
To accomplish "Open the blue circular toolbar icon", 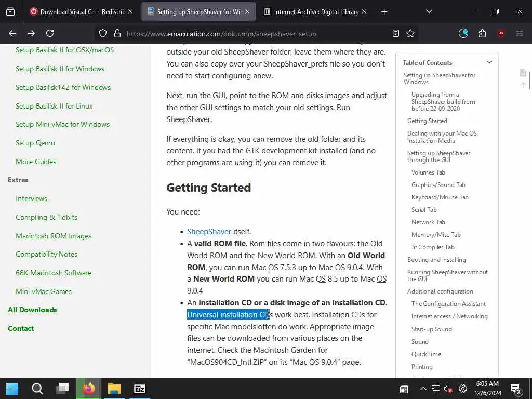I will click(x=463, y=33).
